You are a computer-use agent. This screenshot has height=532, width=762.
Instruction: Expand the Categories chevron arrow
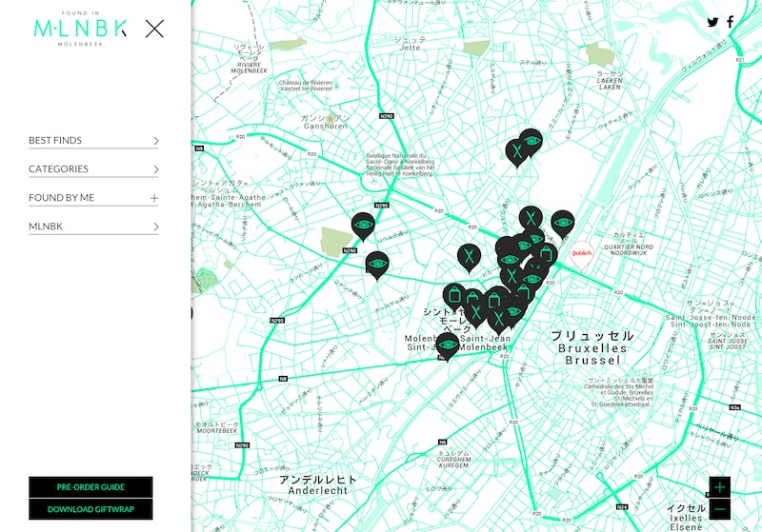click(154, 169)
